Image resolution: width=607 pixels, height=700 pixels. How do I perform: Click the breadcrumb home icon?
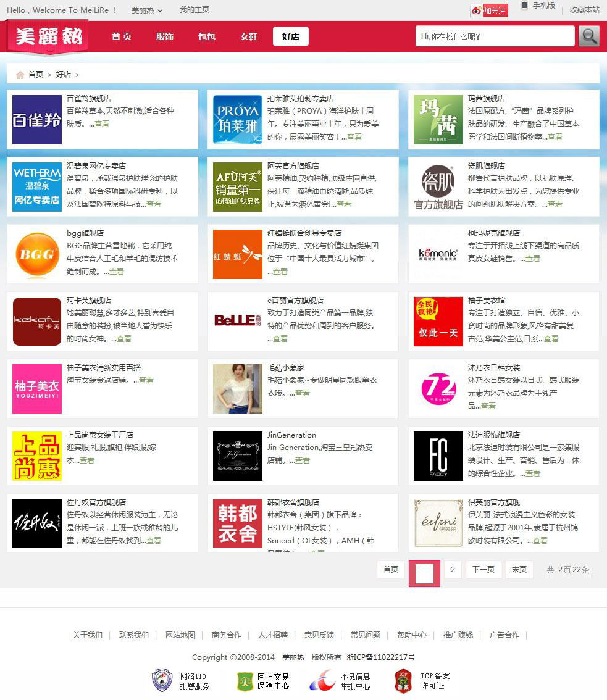pyautogui.click(x=20, y=75)
